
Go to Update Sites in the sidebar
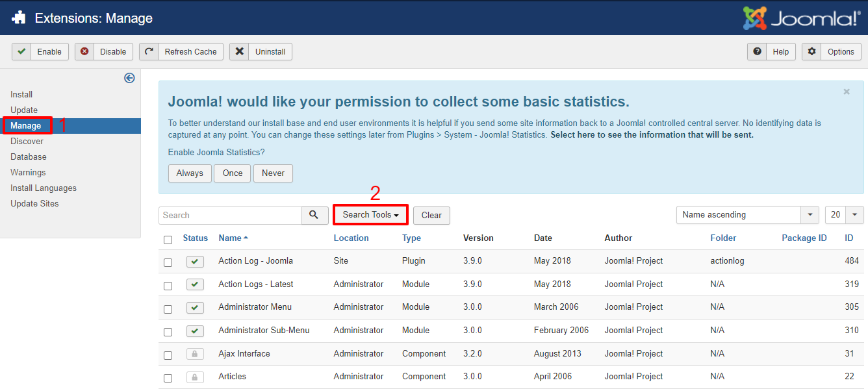(x=34, y=204)
